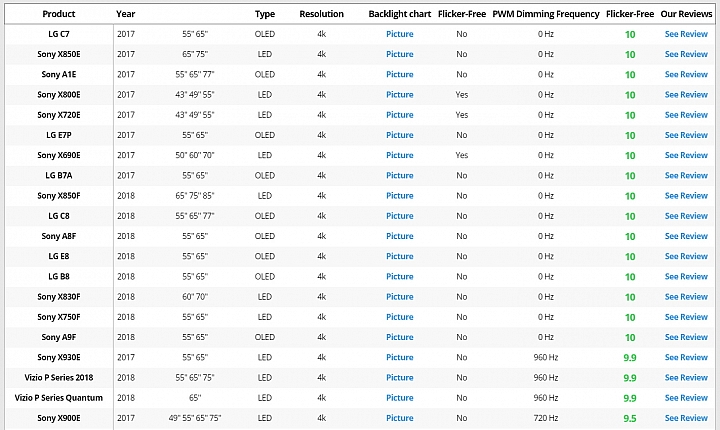Open See Review for Vizio P Series 2018
The width and height of the screenshot is (720, 430).
[x=686, y=378]
